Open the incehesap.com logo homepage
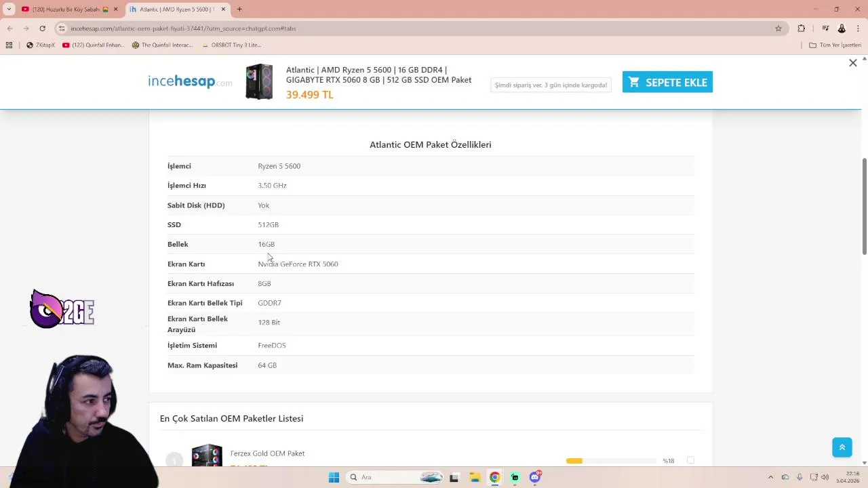The height and width of the screenshot is (488, 868). click(x=190, y=82)
